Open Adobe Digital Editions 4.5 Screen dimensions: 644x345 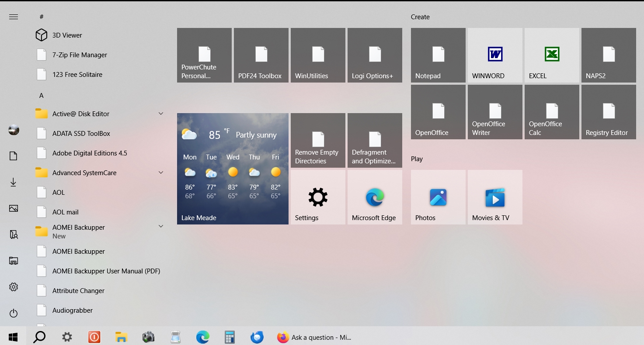click(x=100, y=153)
